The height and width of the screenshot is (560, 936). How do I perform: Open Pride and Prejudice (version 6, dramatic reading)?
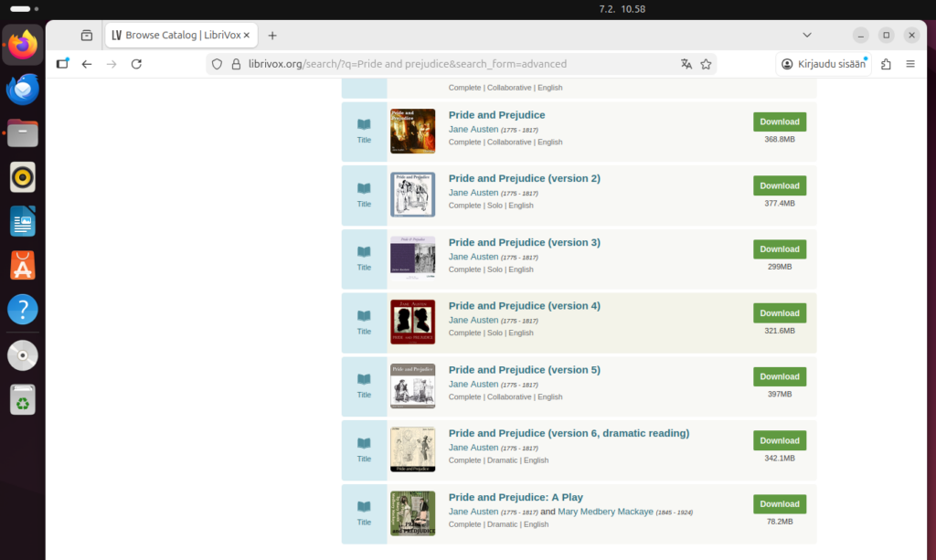click(x=569, y=433)
